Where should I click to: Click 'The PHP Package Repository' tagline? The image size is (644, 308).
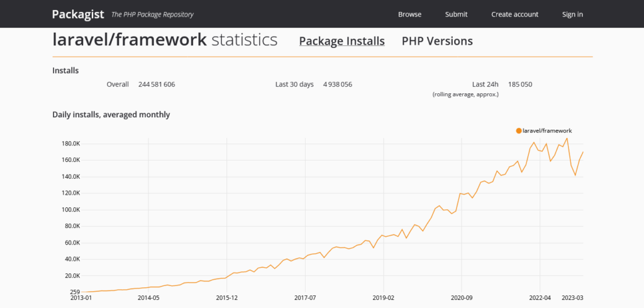152,14
